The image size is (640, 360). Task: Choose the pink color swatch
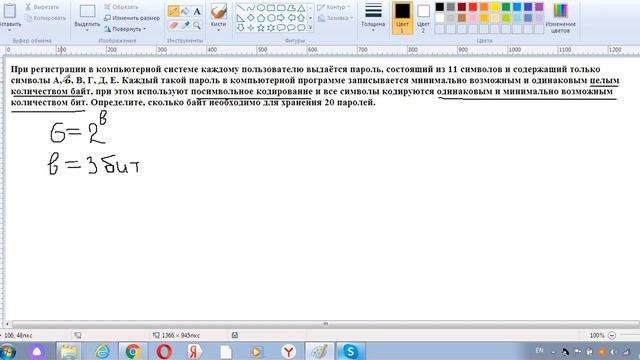pyautogui.click(x=473, y=18)
